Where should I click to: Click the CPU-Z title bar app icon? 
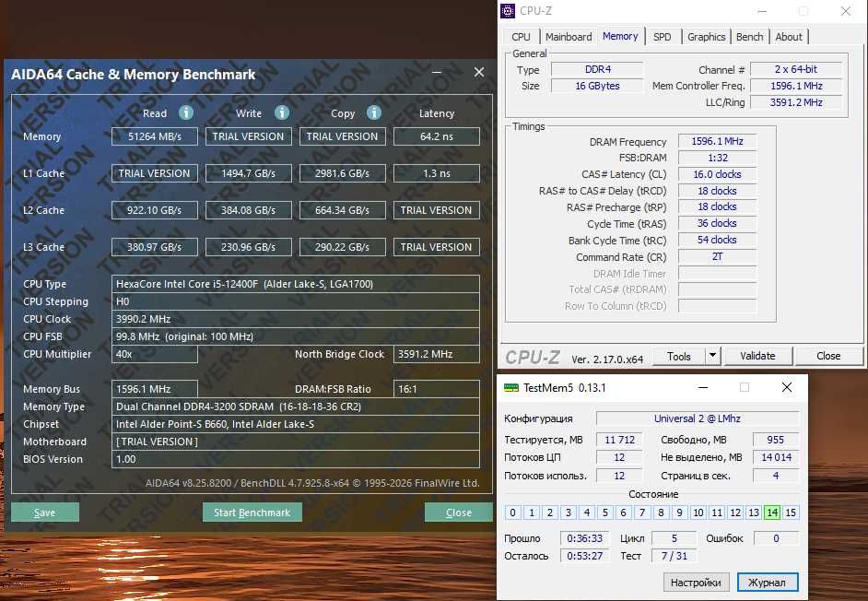click(509, 11)
